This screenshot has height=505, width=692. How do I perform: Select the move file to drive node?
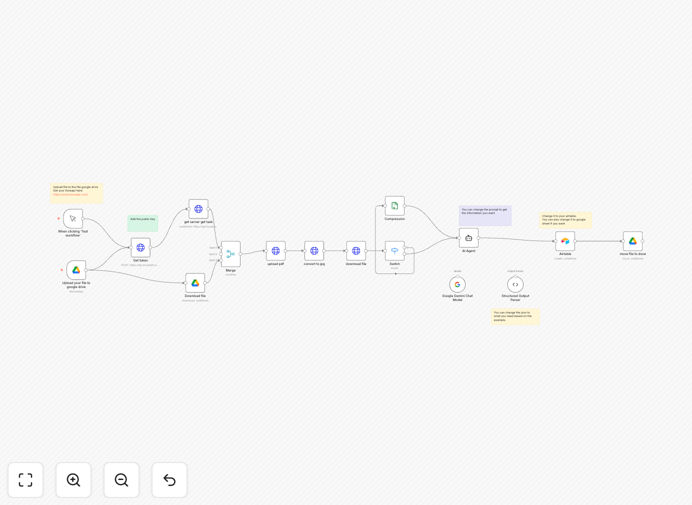tap(632, 241)
